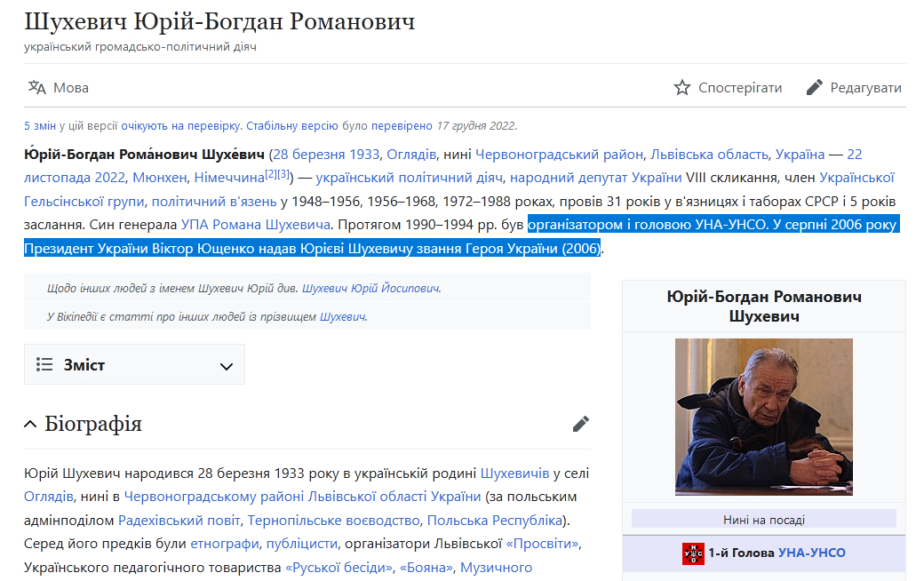Open the Мова language menu
This screenshot has height=581, width=924.
click(x=59, y=88)
